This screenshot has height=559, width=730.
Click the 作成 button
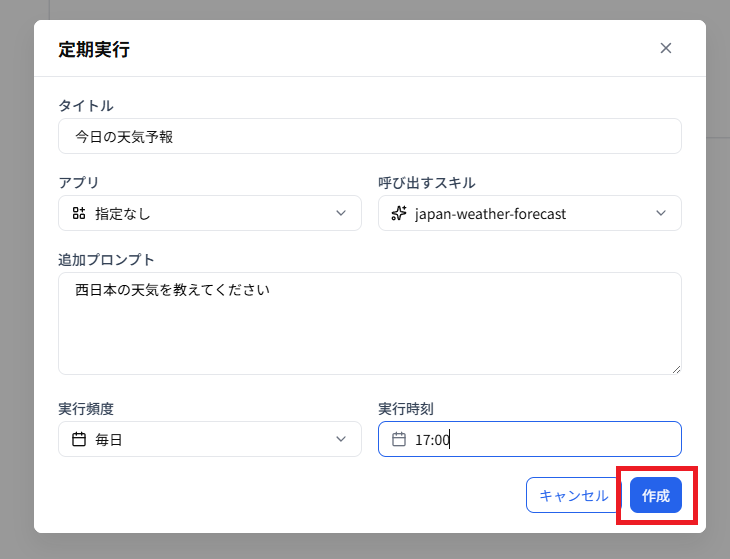[656, 495]
